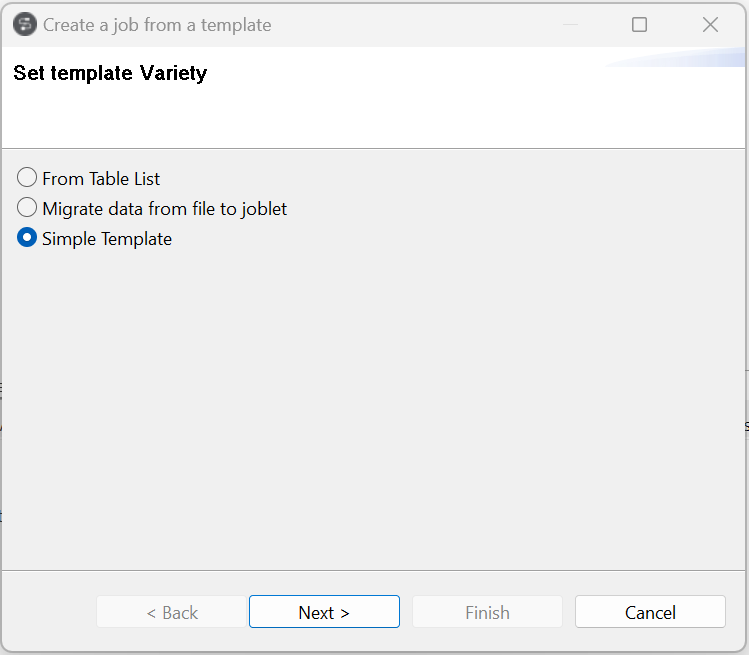The height and width of the screenshot is (655, 749).
Task: Click the 'Simple Template' label text
Action: [x=107, y=239]
